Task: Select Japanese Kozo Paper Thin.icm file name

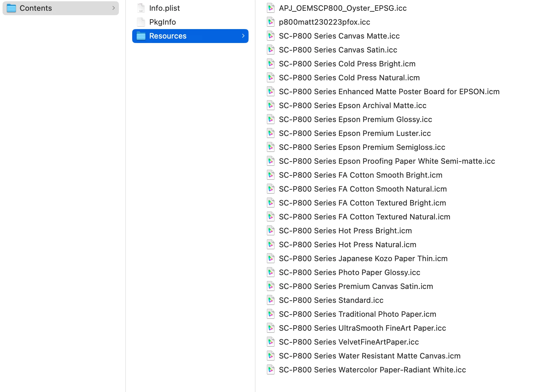Action: [363, 259]
